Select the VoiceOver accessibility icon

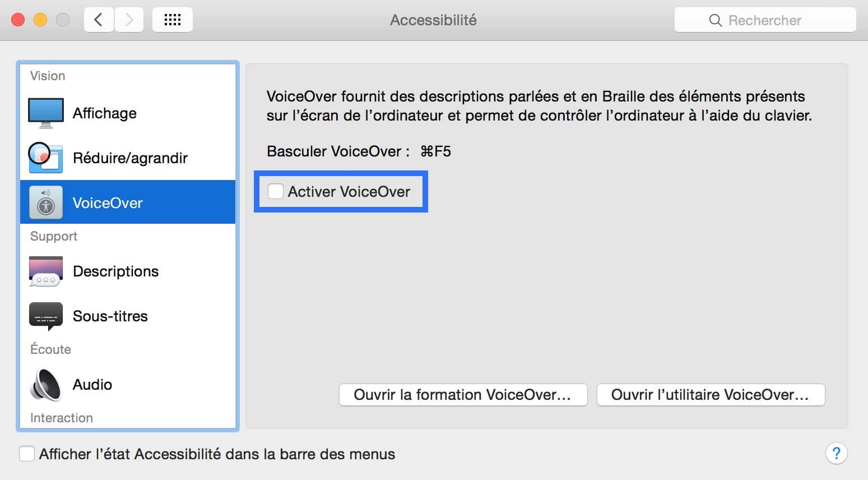46,202
